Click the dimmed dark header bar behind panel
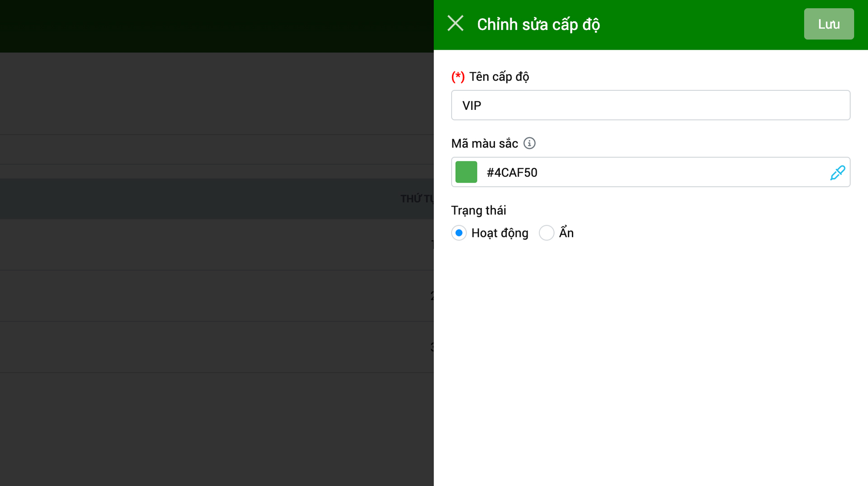 (x=217, y=26)
